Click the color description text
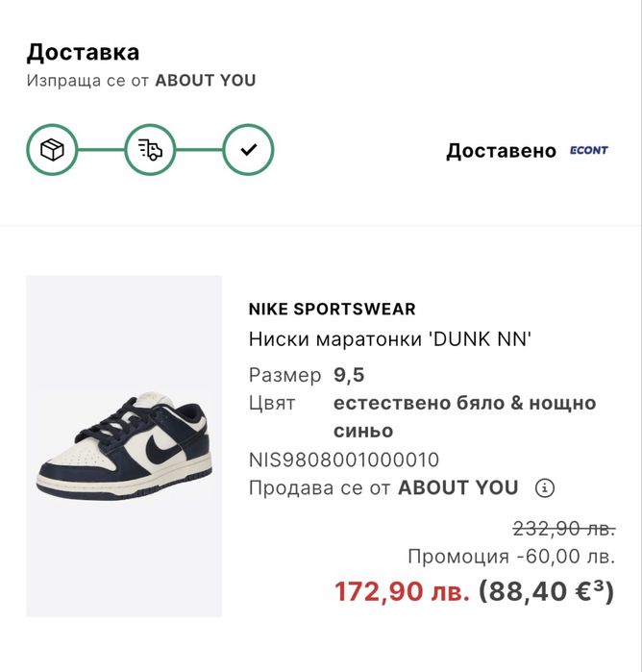Image resolution: width=642 pixels, height=672 pixels. (x=464, y=416)
